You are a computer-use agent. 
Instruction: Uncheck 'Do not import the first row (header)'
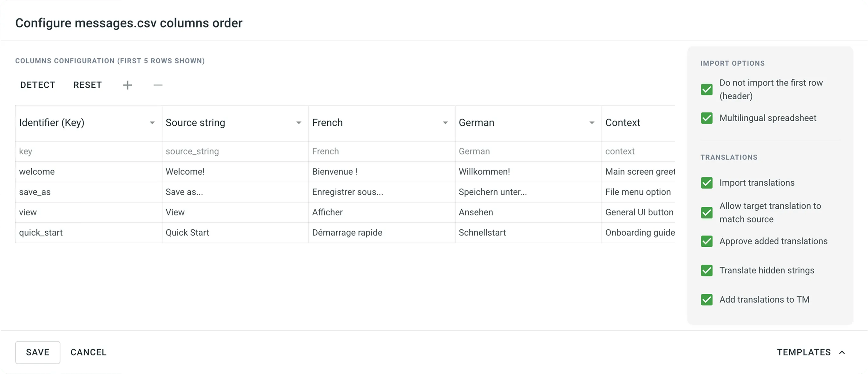[x=707, y=89]
